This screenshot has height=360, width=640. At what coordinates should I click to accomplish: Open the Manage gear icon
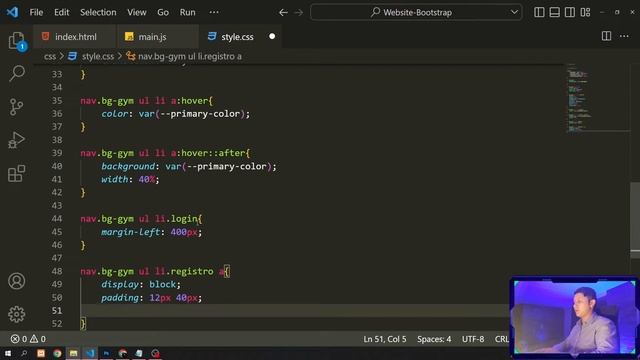point(16,314)
